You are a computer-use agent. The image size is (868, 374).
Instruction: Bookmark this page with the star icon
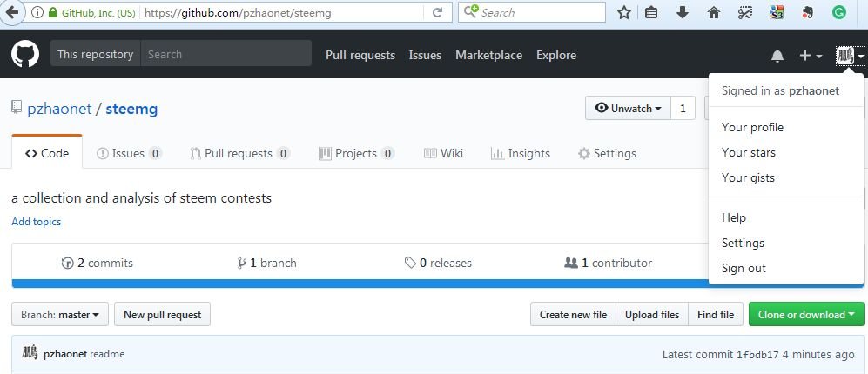624,12
